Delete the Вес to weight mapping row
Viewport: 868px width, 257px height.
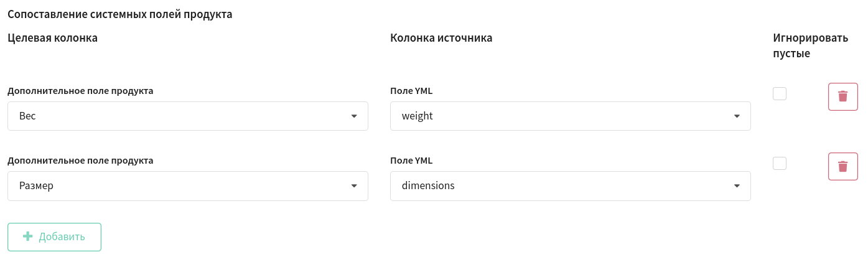(842, 96)
